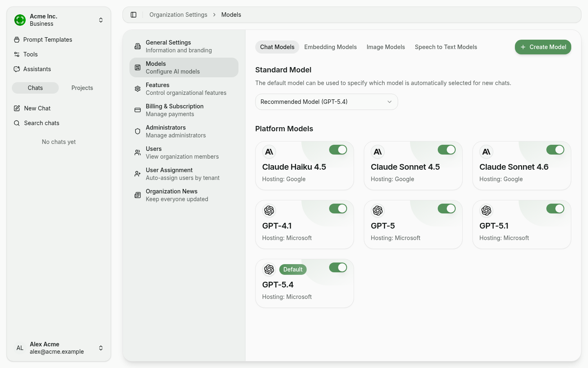588x368 pixels.
Task: Click the Default badge on GPT-5.4
Action: click(293, 269)
